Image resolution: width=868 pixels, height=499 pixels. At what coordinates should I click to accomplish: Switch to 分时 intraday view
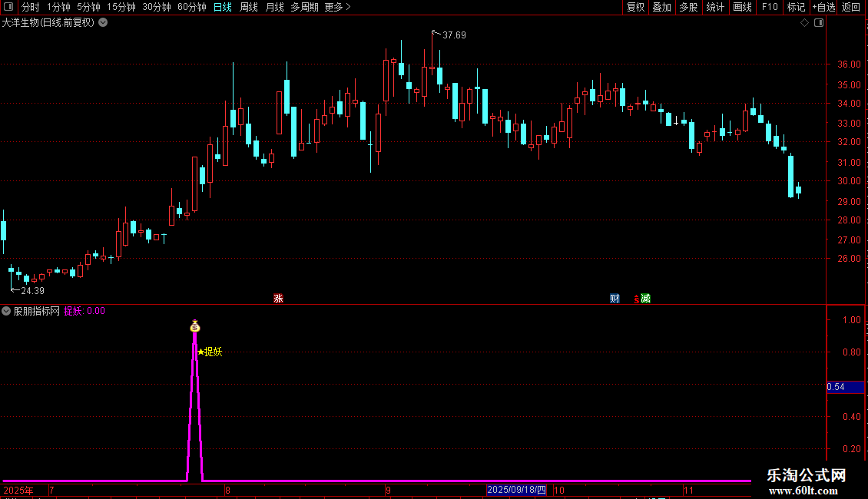click(31, 7)
